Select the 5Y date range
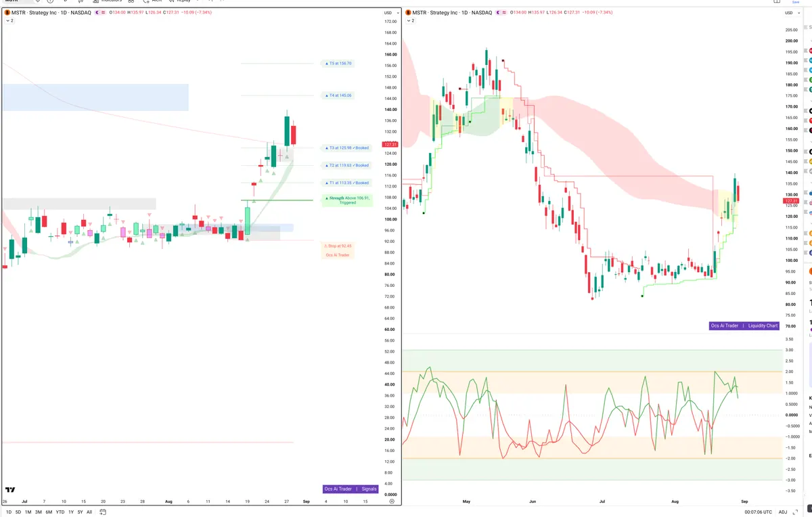Screen dimensions: 812x517 [x=80, y=512]
